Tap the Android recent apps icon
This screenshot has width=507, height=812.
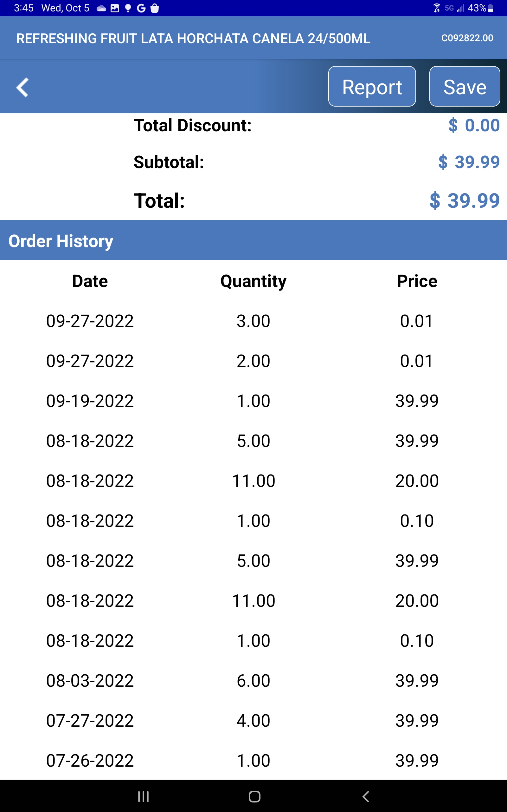[143, 796]
